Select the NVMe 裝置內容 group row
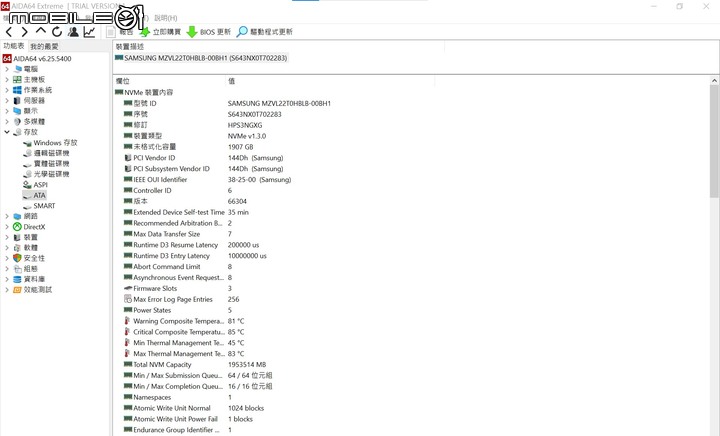 pos(144,92)
